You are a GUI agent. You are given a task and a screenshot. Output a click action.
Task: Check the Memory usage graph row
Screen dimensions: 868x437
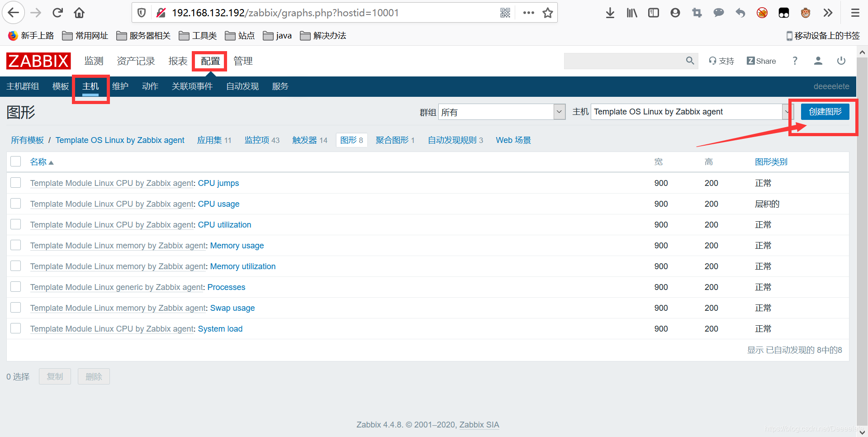16,245
